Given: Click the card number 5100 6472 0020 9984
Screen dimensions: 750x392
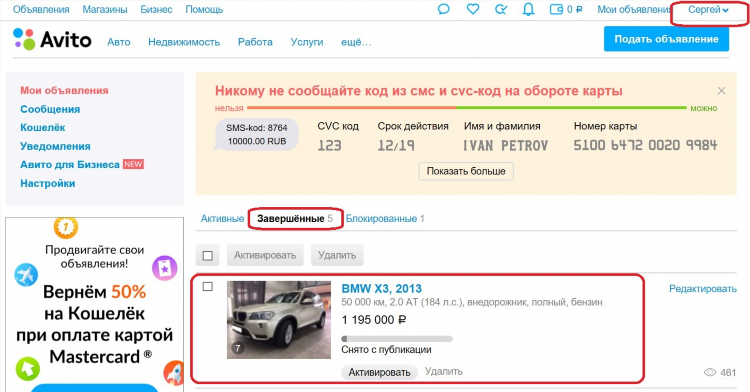Looking at the screenshot, I should coord(645,145).
